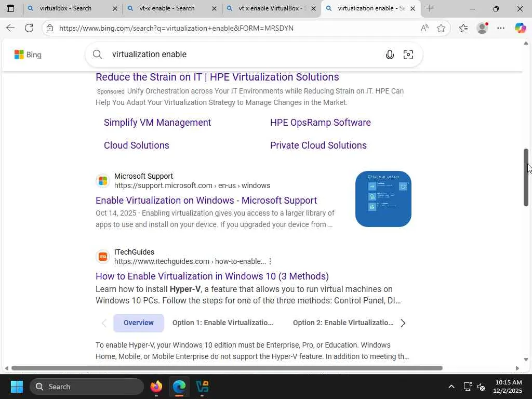Open Copilot sidebar icon
532x399 pixels.
click(x=520, y=28)
